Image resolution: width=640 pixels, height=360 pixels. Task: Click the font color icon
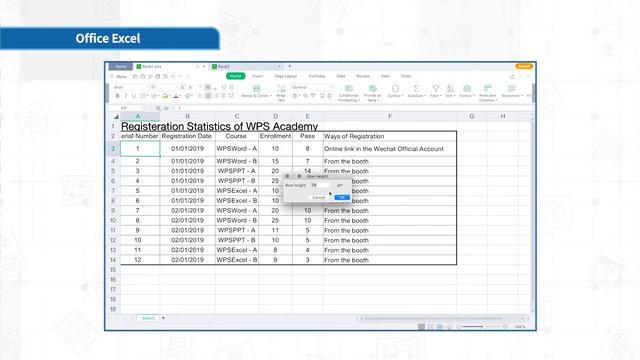[176, 96]
